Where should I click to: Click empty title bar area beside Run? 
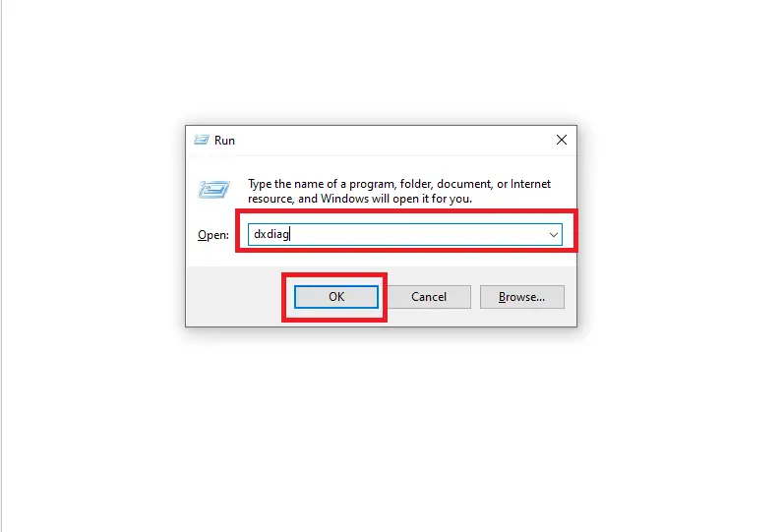coord(390,140)
